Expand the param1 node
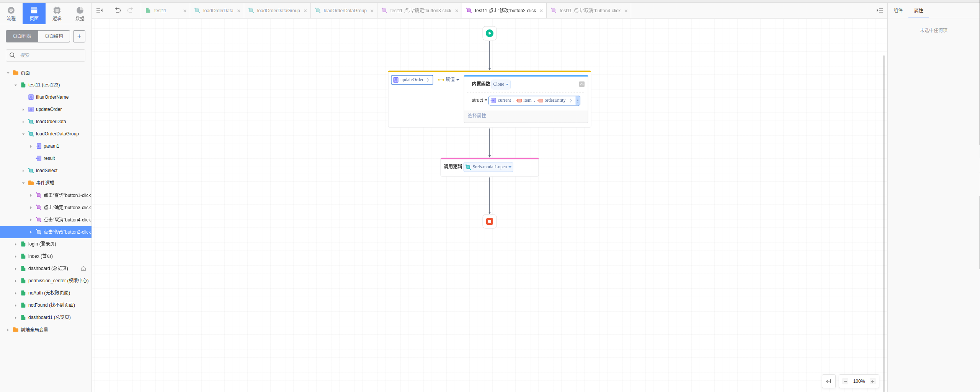Screen dimensions: 980x392 [x=31, y=146]
